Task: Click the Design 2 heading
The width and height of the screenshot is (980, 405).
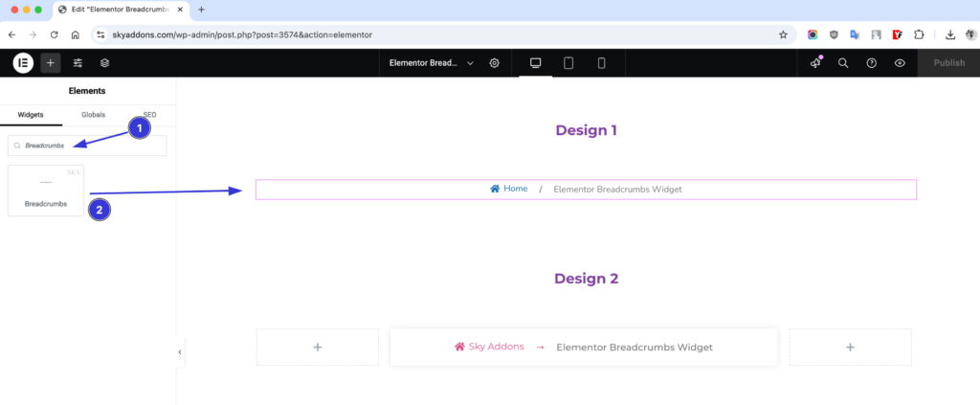Action: [587, 279]
